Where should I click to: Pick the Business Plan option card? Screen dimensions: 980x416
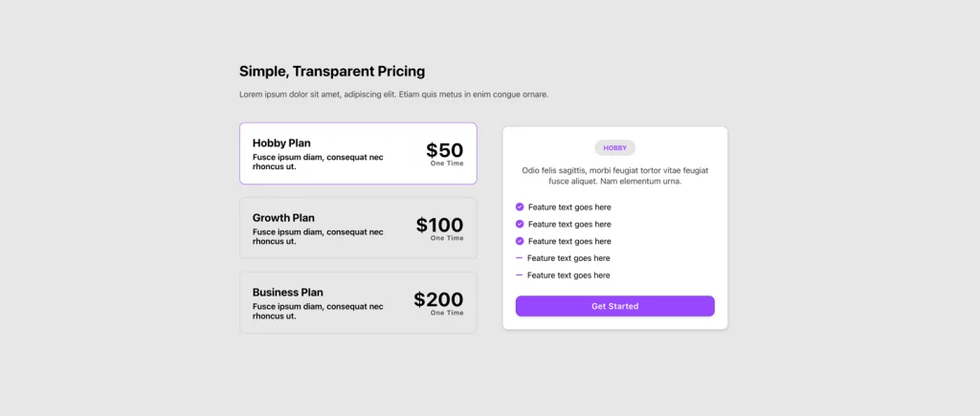(x=358, y=302)
